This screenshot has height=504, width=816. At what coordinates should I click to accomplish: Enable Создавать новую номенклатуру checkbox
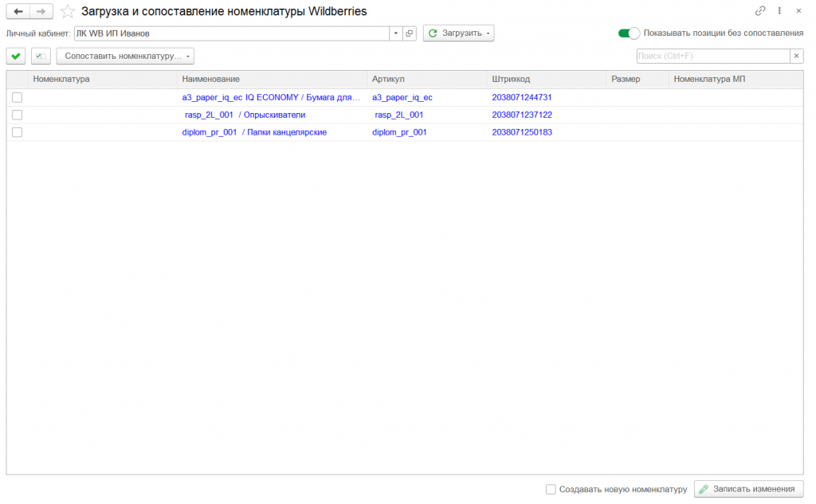coord(551,490)
